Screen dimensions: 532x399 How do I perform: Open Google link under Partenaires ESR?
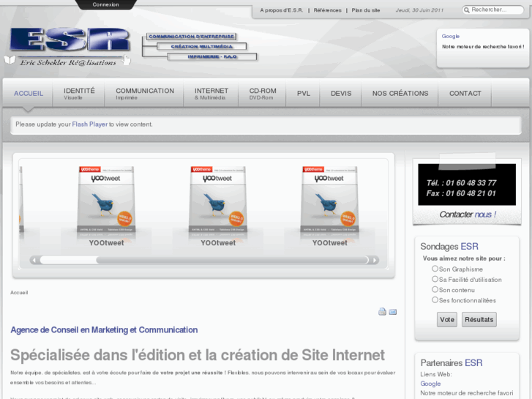(x=430, y=384)
